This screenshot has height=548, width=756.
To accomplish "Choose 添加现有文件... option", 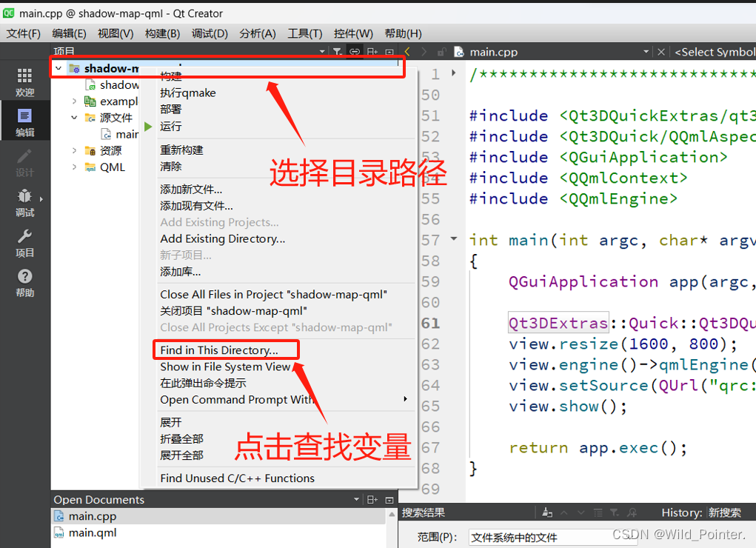I will tap(196, 206).
